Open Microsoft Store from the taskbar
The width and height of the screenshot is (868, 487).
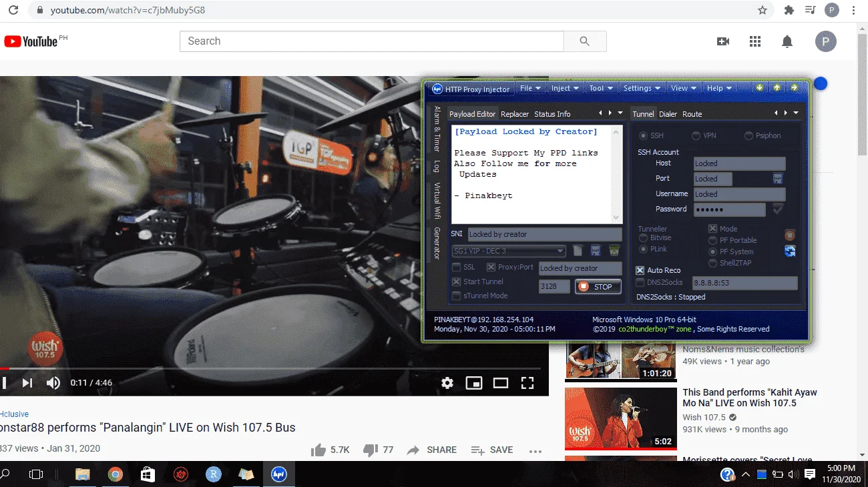[x=148, y=474]
